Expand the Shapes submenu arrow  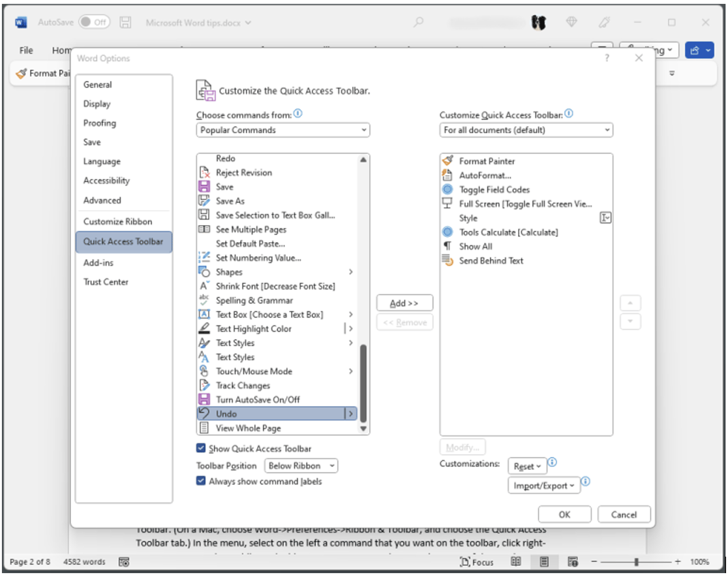click(351, 272)
